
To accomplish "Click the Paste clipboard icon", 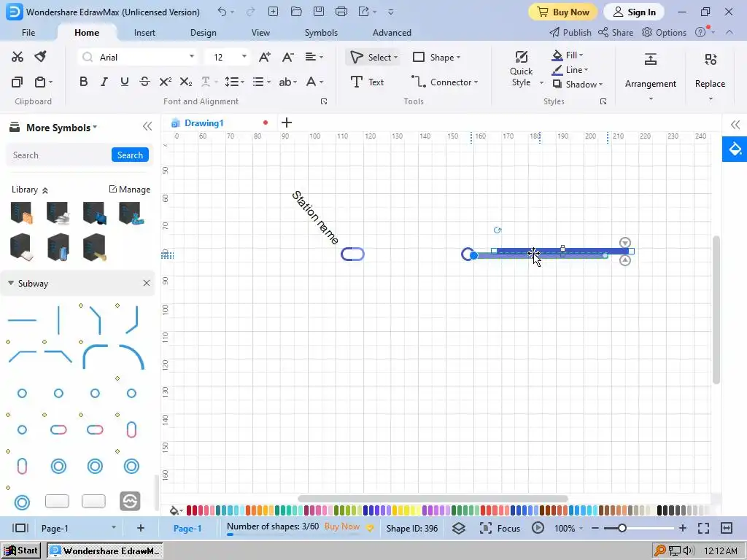I will point(41,82).
